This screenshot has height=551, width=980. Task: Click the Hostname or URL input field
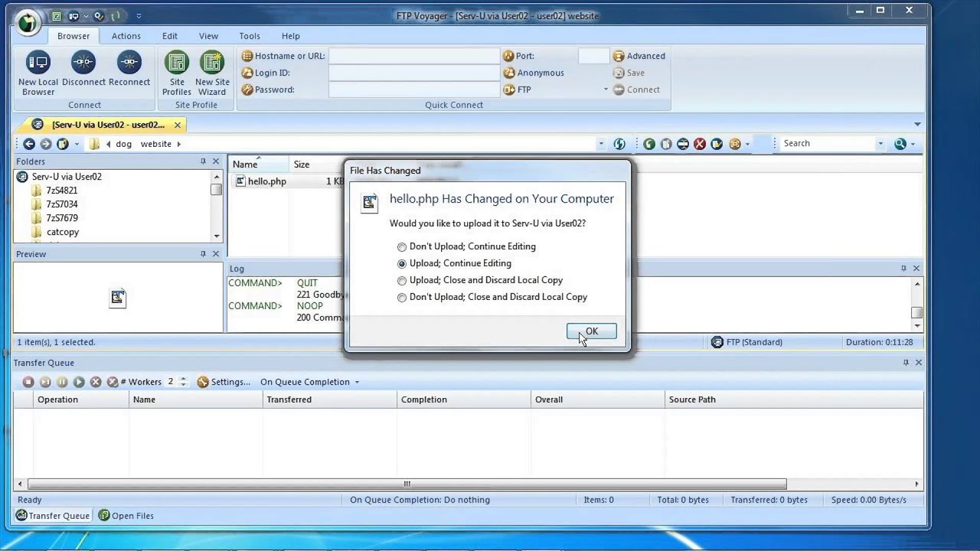414,56
